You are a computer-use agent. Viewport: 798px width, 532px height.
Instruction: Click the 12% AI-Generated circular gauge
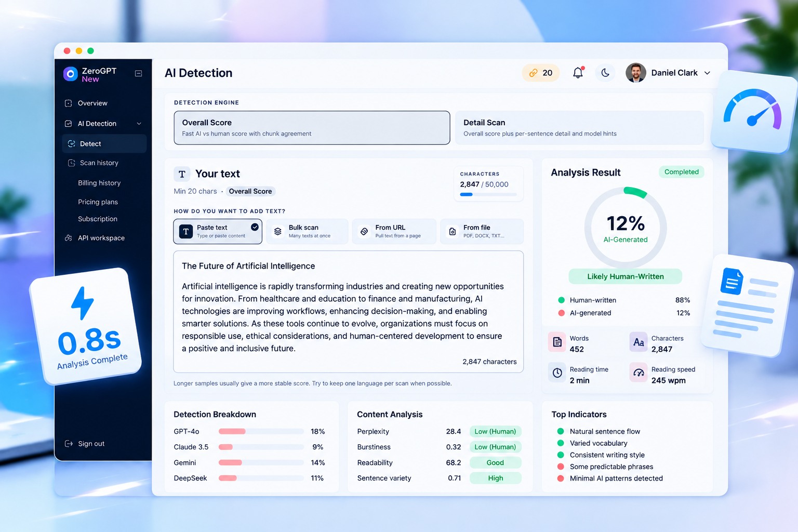pos(626,228)
